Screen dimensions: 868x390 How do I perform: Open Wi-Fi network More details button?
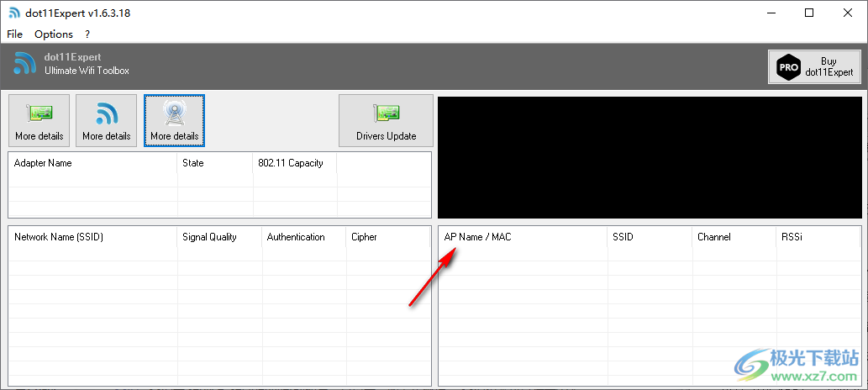[106, 121]
